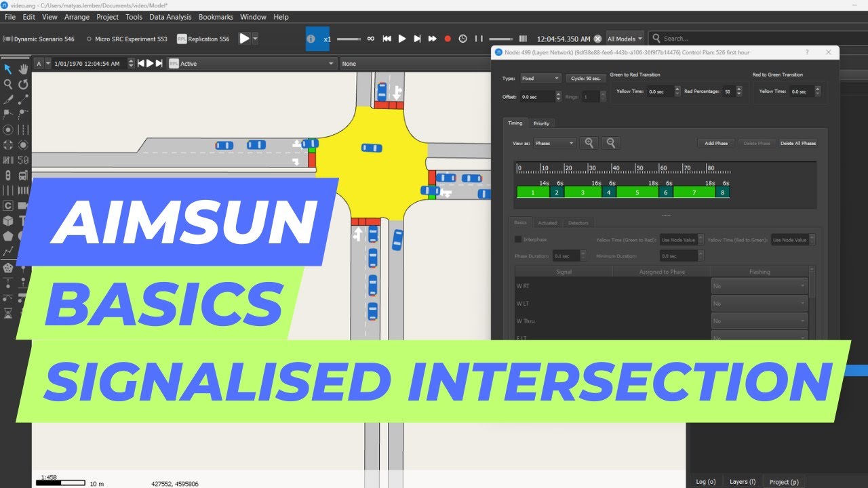Image resolution: width=868 pixels, height=488 pixels.
Task: Click the Dynamic Scenario 546 label
Action: pyautogui.click(x=44, y=39)
